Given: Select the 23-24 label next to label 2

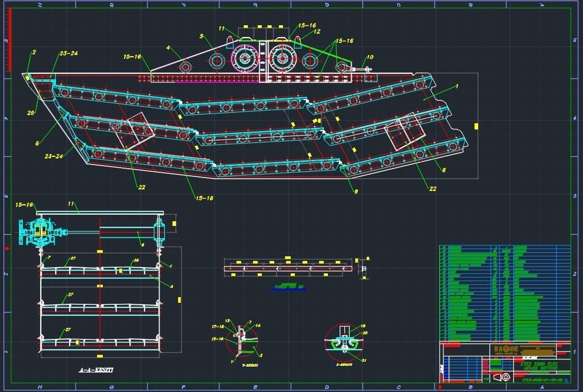Looking at the screenshot, I should (68, 54).
